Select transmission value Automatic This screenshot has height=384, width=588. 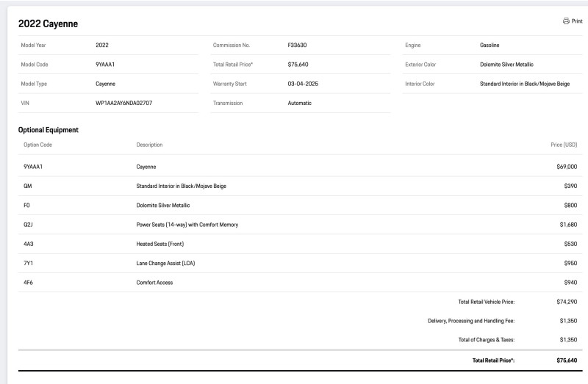300,103
